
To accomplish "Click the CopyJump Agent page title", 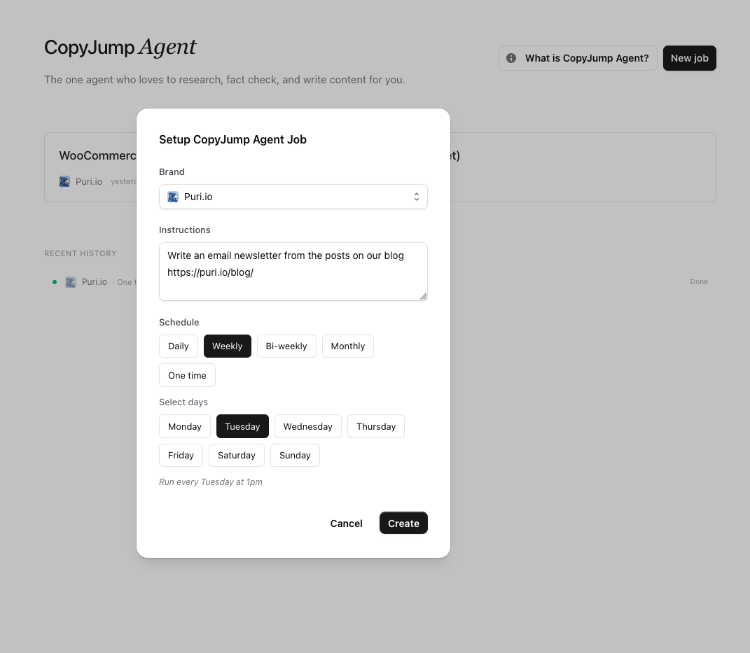I will (120, 47).
